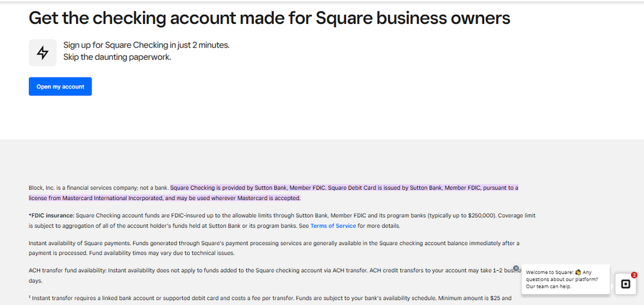Click the red notification badge showing 2

634,275
